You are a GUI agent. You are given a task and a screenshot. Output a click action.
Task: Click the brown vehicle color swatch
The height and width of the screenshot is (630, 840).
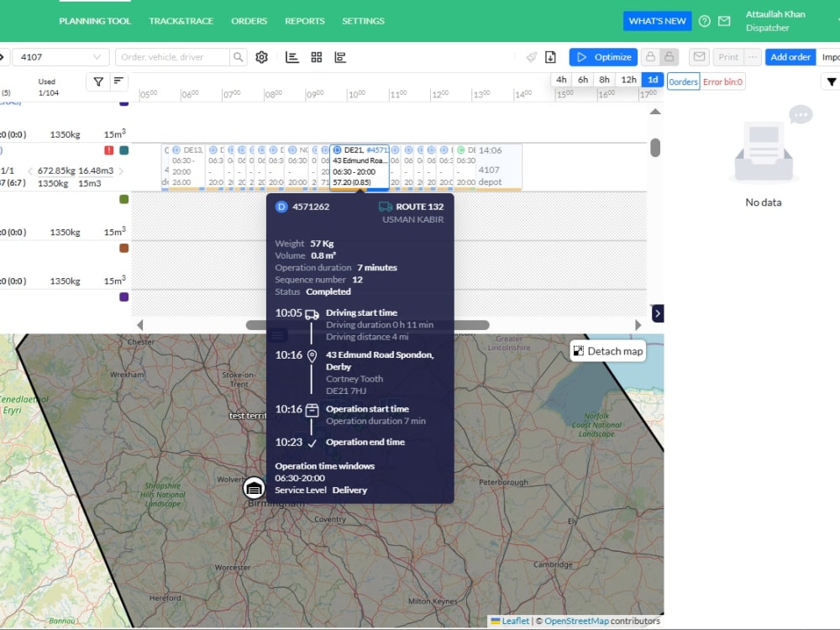point(123,248)
